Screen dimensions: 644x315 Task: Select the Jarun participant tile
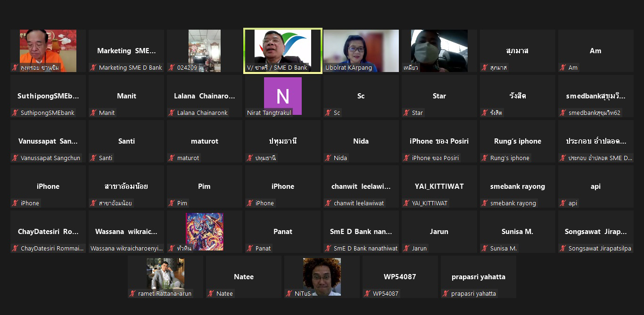coord(439,232)
